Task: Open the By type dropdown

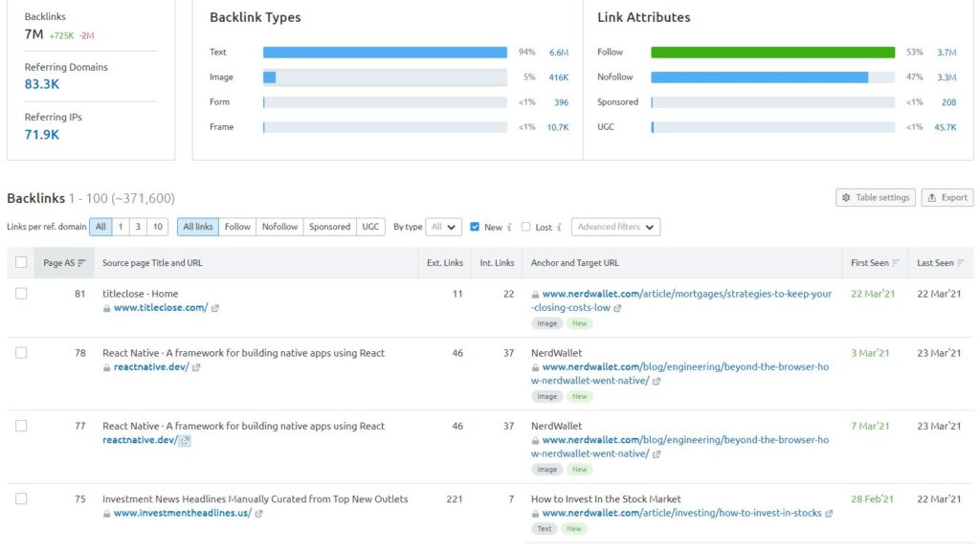Action: (x=442, y=227)
